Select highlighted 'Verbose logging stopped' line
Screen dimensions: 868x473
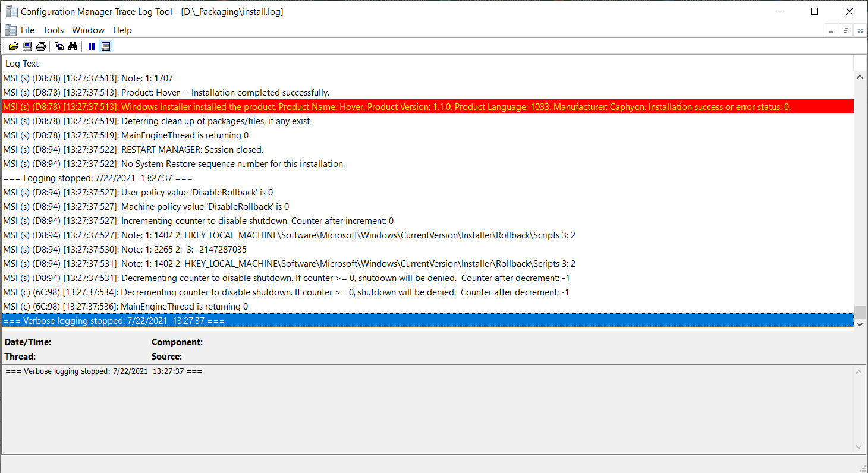427,321
